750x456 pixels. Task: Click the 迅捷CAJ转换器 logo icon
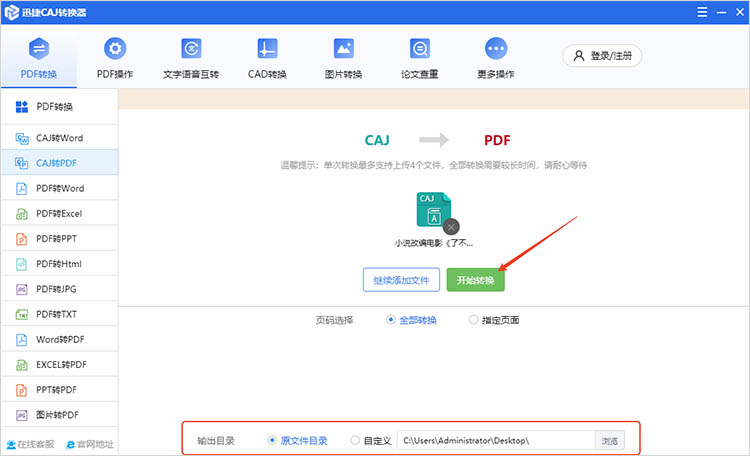[11, 12]
